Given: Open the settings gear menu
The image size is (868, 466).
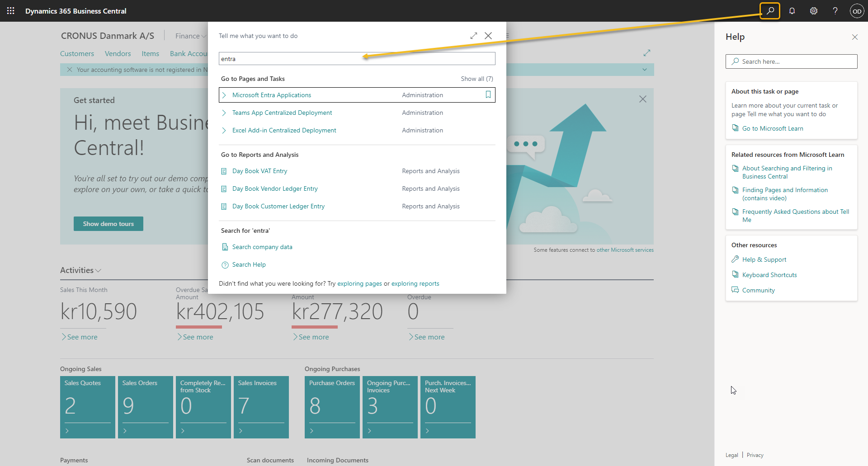Looking at the screenshot, I should (814, 11).
